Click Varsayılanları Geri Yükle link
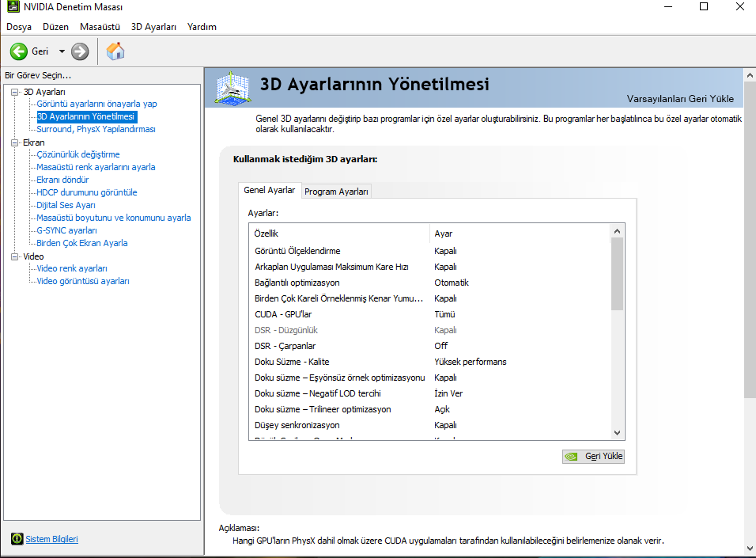Screen dimensions: 756x558 680,98
